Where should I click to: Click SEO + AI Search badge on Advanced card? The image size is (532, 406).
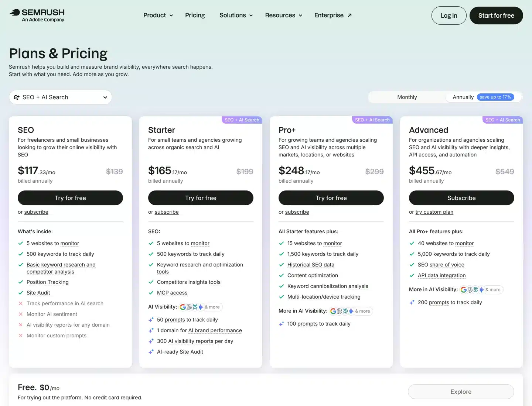click(x=503, y=120)
